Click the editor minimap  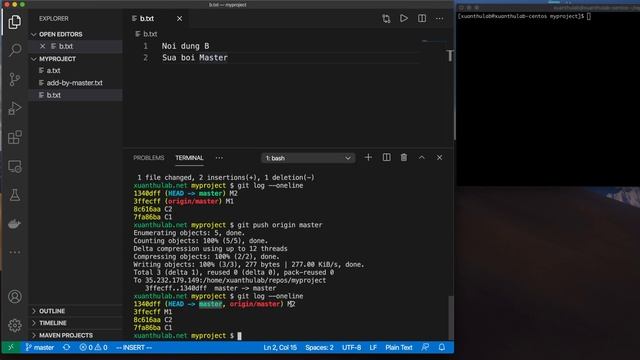coord(434,41)
